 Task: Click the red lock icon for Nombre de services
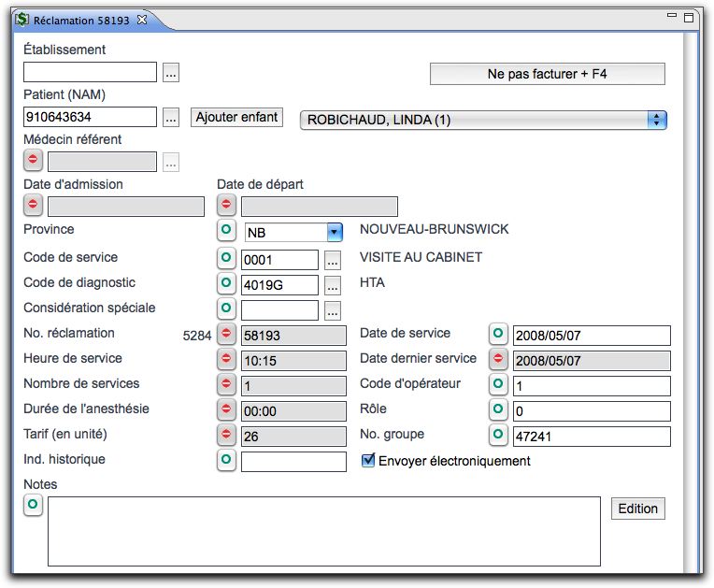226,384
